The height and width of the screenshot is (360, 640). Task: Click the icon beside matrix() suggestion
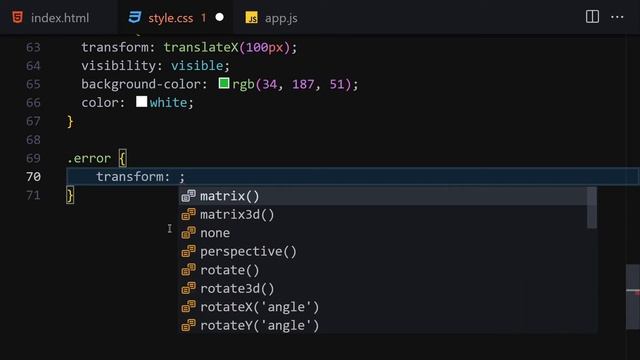(x=189, y=196)
